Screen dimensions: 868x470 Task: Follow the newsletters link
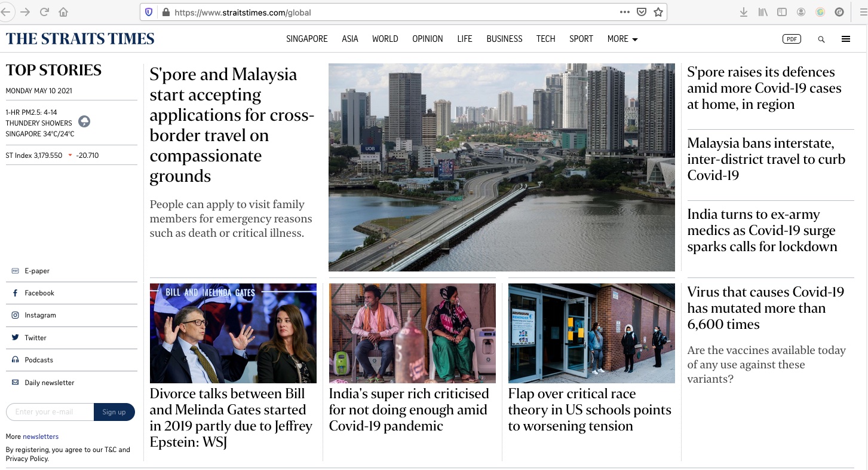tap(41, 437)
